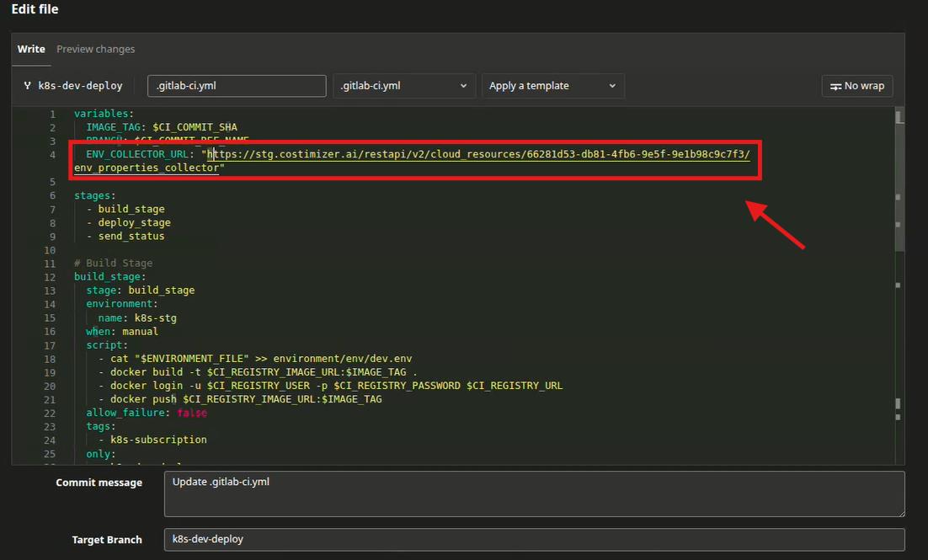Expand the Apply a template dropdown

552,86
